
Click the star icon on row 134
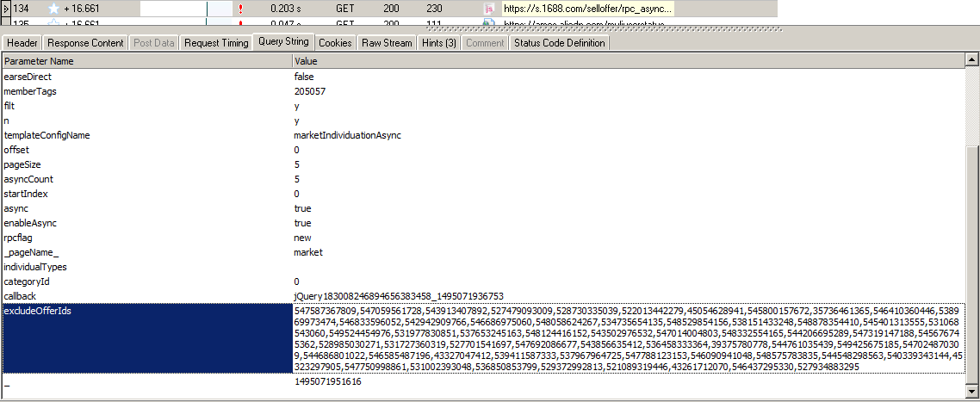click(x=53, y=8)
